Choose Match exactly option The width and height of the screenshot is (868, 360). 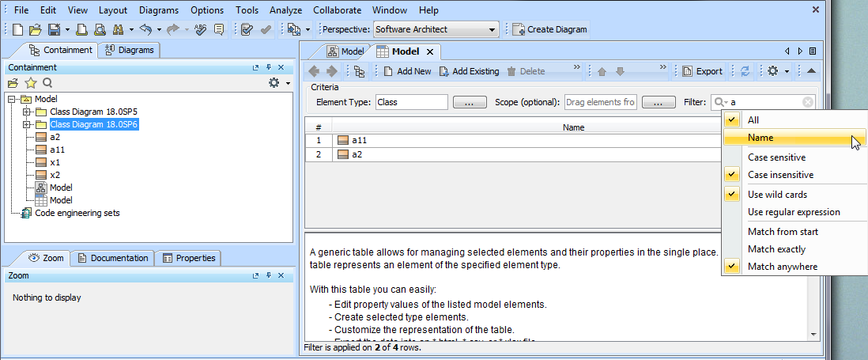tap(794, 249)
